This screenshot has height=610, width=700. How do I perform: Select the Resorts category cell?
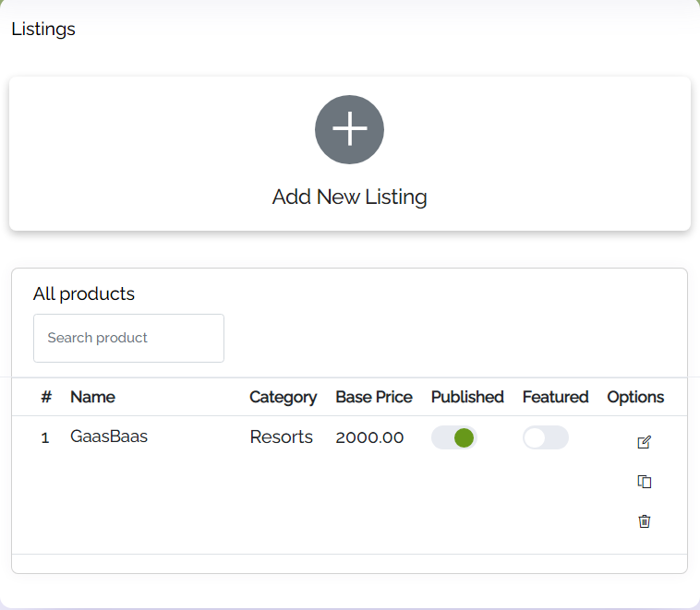click(x=281, y=437)
